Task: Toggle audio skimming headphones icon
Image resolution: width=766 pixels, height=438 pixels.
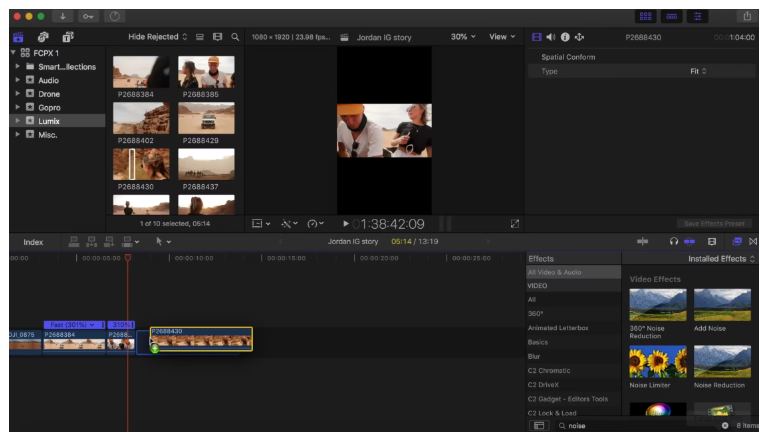Action: point(674,241)
